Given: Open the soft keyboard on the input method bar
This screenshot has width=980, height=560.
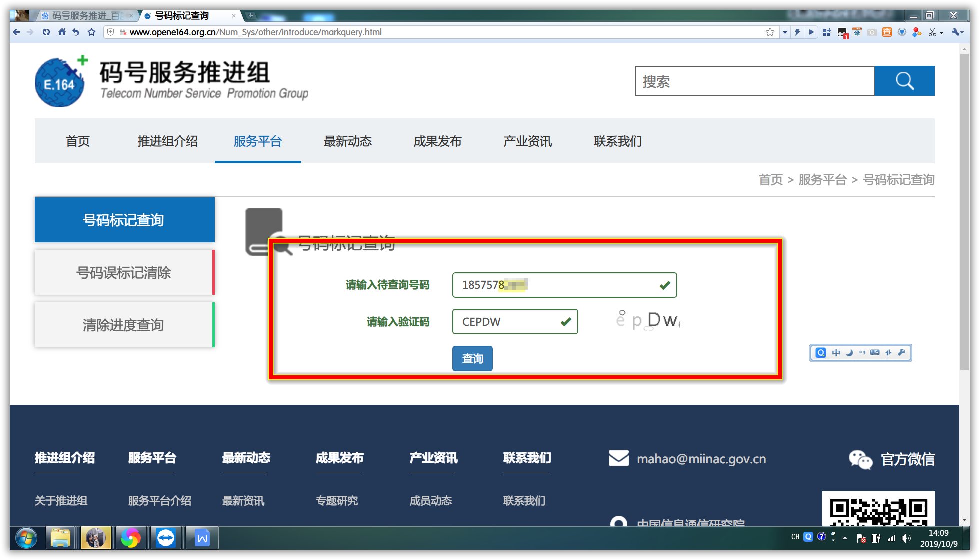Looking at the screenshot, I should (x=875, y=352).
